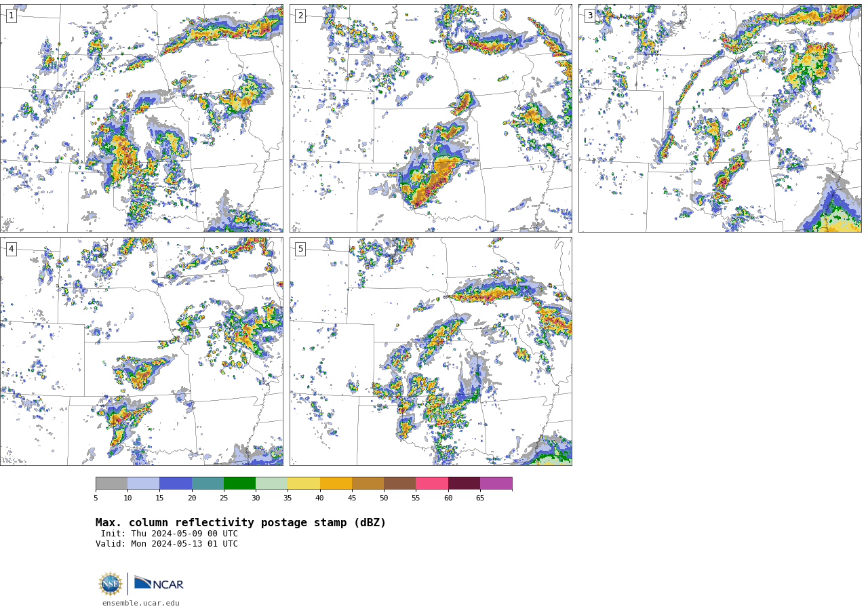
Task: Click the orange 40-45 dBZ swatch
Action: (336, 484)
